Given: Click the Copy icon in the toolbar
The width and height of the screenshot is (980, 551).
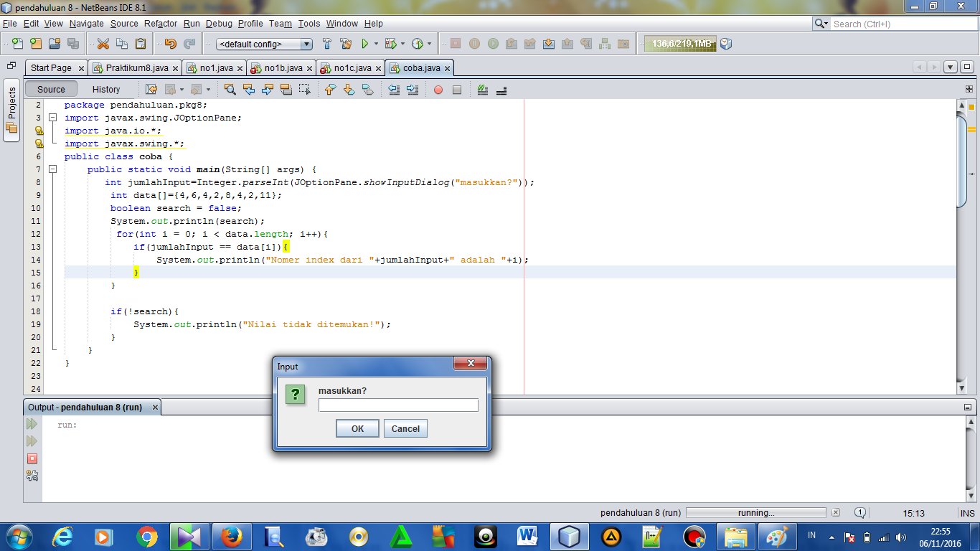Looking at the screenshot, I should pos(122,44).
